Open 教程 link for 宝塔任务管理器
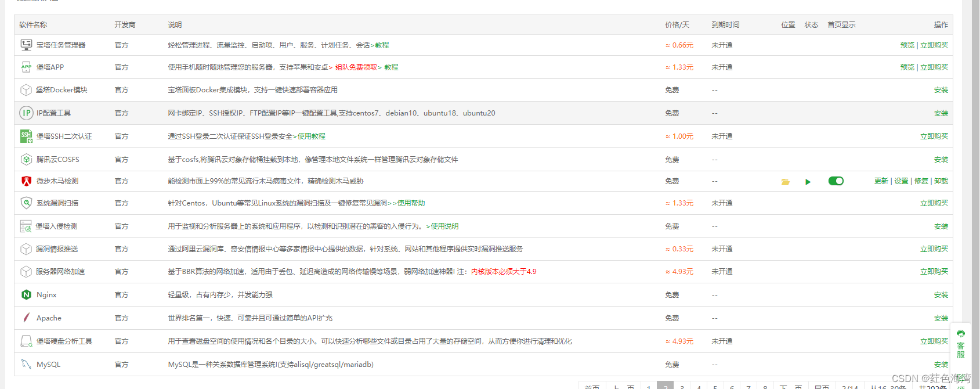The image size is (980, 389). pyautogui.click(x=382, y=45)
